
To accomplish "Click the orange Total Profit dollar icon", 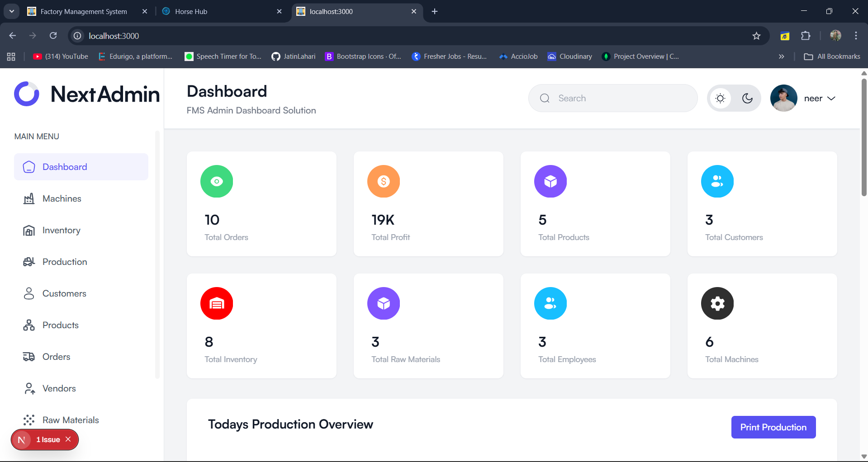I will (x=383, y=181).
